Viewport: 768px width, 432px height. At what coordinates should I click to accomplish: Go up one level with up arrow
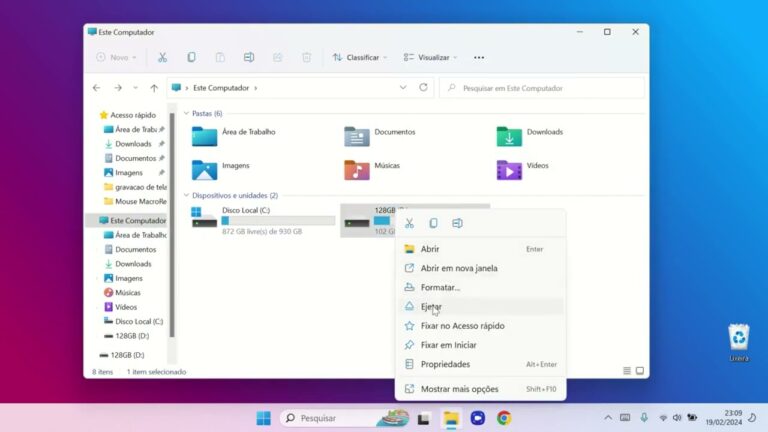[x=154, y=88]
